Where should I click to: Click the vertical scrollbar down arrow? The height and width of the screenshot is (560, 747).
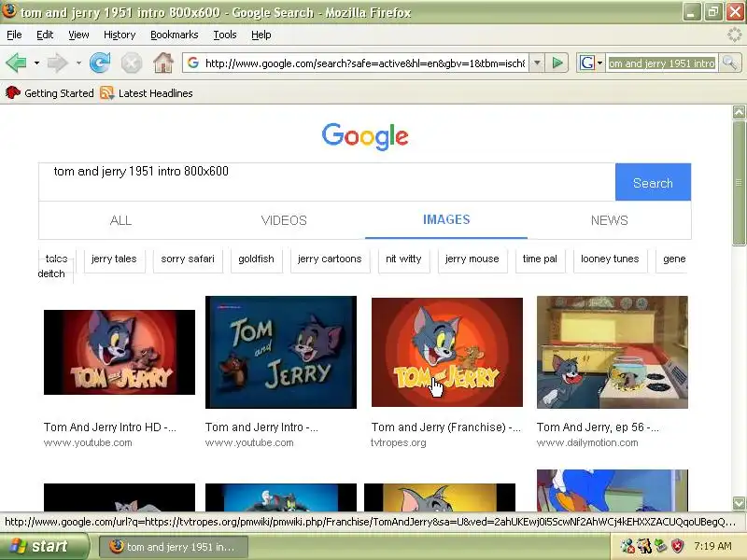click(739, 503)
